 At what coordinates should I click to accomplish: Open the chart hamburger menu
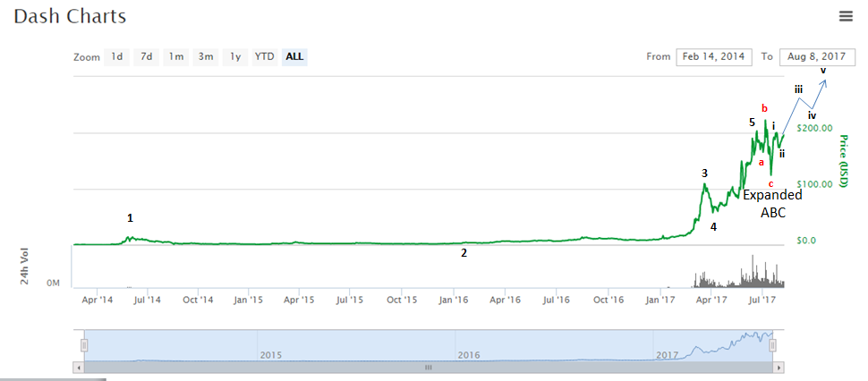point(846,16)
